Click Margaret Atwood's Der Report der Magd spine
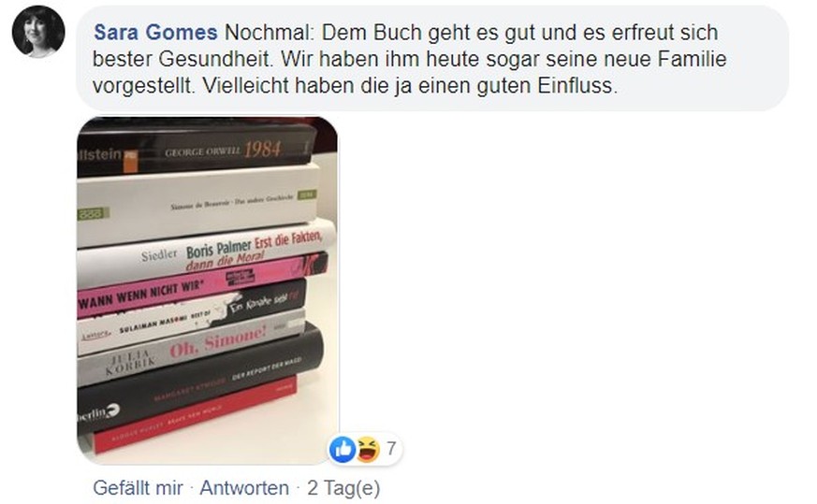The width and height of the screenshot is (817, 504). point(200,379)
